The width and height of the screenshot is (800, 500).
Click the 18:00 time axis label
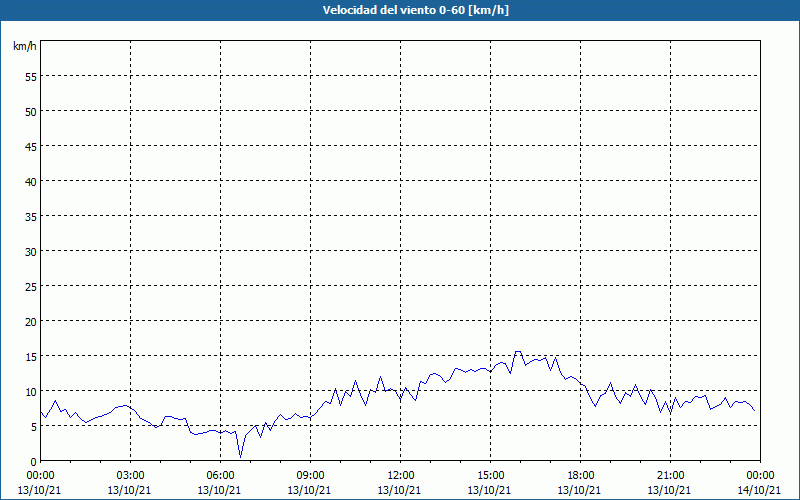(x=581, y=476)
